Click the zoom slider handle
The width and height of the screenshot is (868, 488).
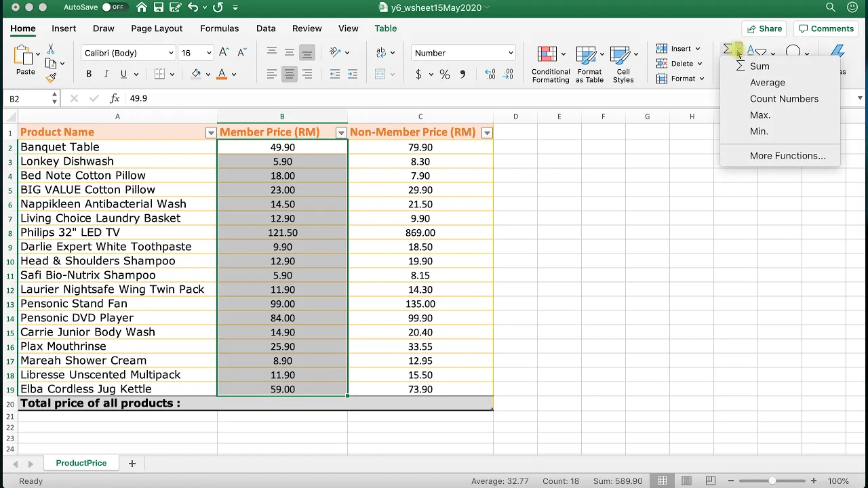coord(772,481)
